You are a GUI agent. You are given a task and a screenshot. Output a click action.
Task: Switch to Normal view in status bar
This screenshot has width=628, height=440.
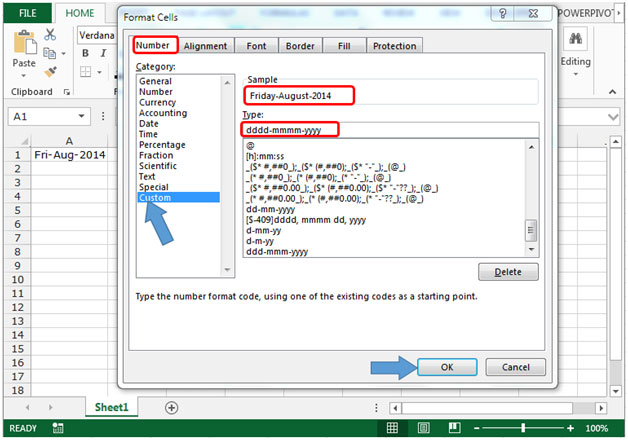(x=392, y=428)
